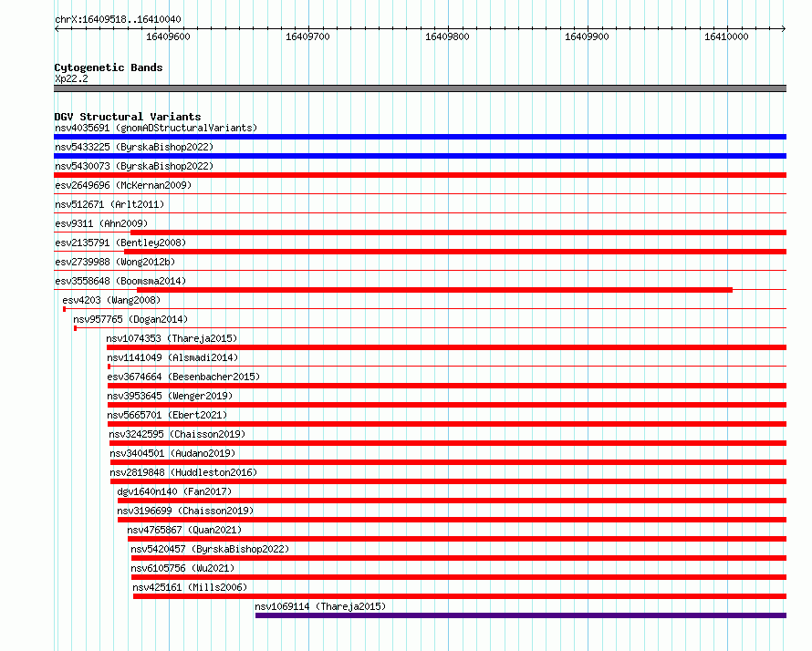
Task: Click esv2649696 (McKernan2009) variant
Action: [x=123, y=185]
